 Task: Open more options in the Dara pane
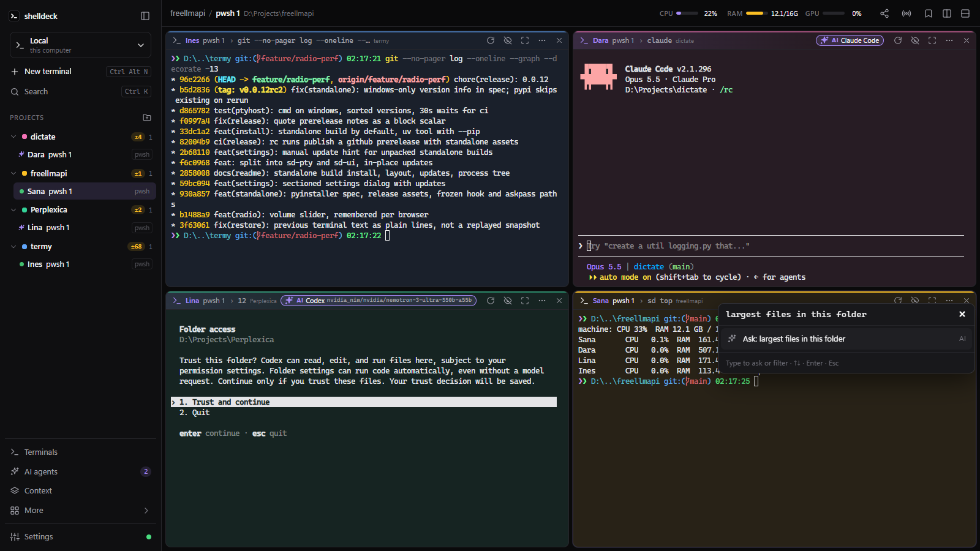(949, 40)
